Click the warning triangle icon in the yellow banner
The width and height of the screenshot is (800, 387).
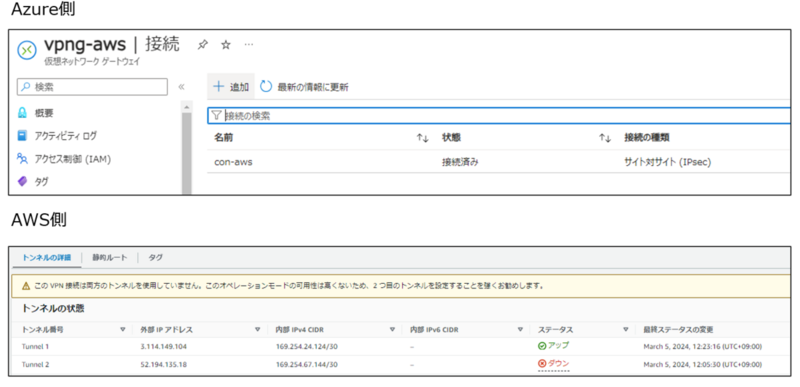[26, 286]
